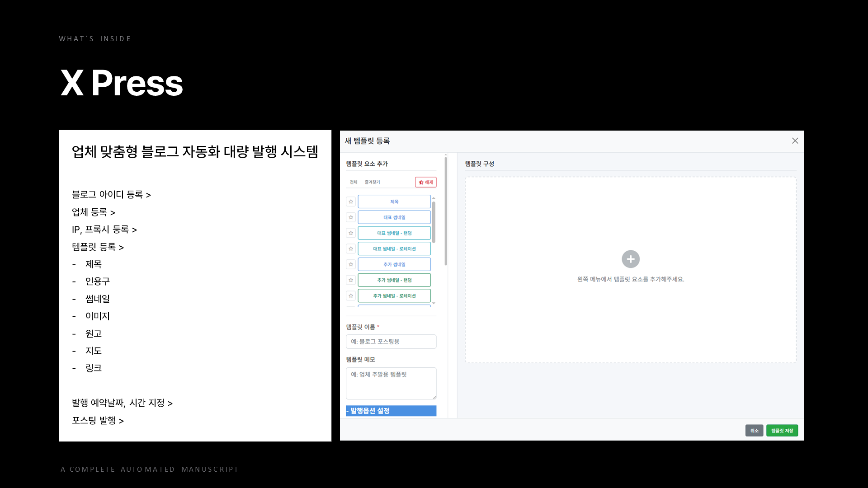Click the 템플릿 등록 > line
Image resolution: width=868 pixels, height=488 pixels.
[98, 247]
